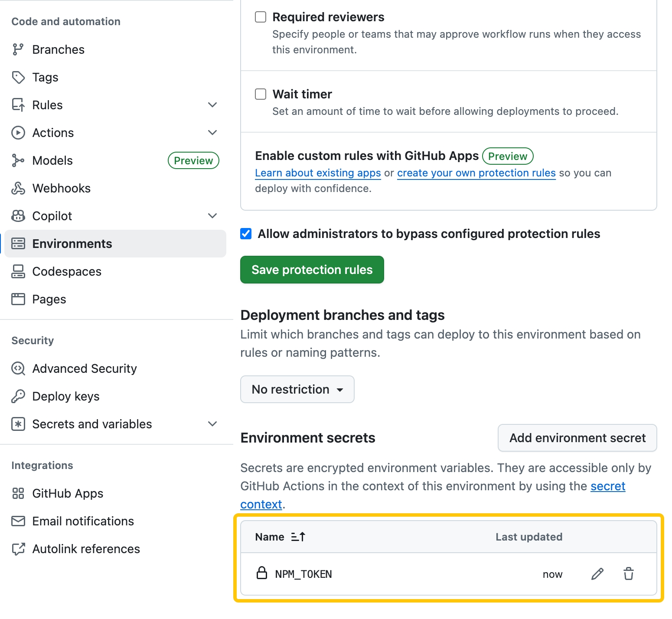Expand the Secrets and variables section
The width and height of the screenshot is (672, 619).
click(x=212, y=424)
